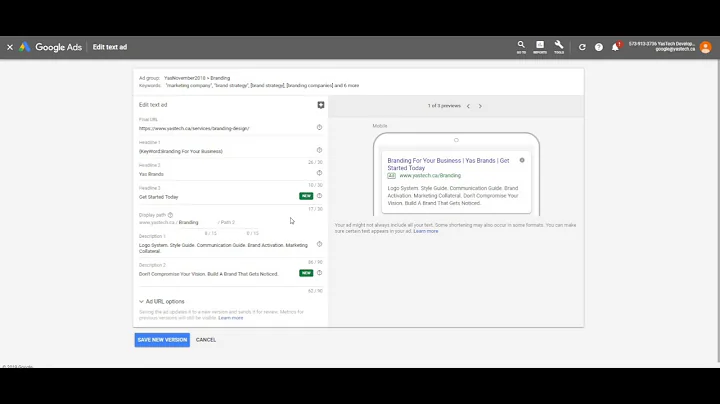Click the feedback icon beside Edit text ad
The image size is (720, 404).
click(321, 105)
